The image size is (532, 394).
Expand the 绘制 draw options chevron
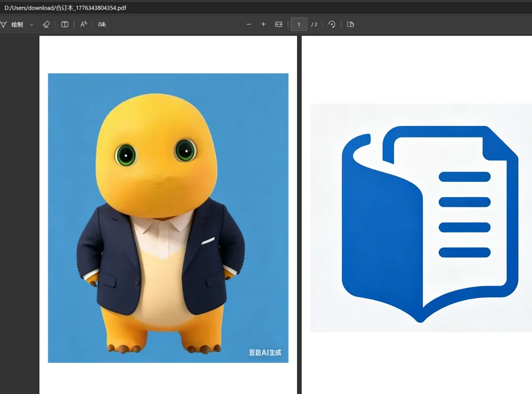pos(31,25)
